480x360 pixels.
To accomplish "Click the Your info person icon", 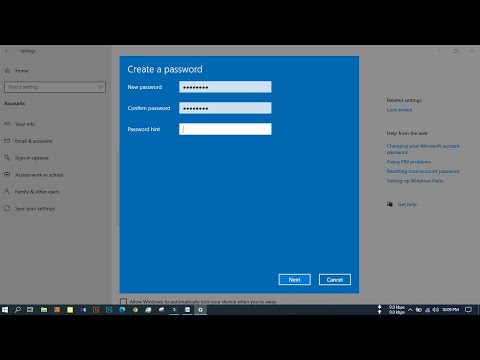I will click(x=7, y=124).
